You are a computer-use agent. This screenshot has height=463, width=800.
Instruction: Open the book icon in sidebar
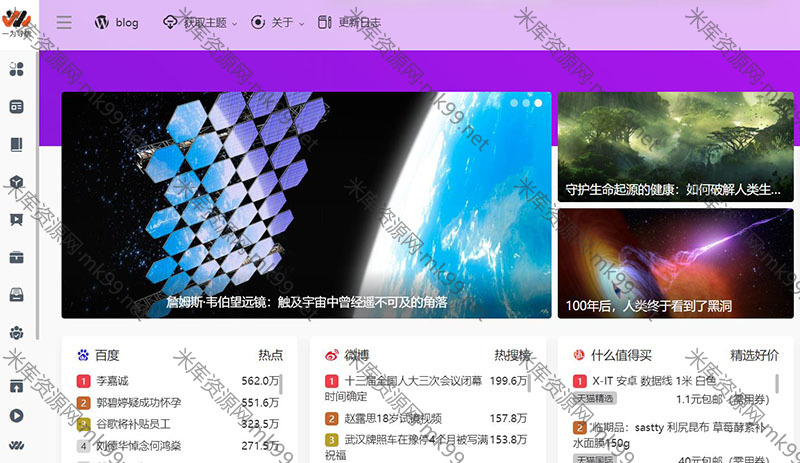click(x=16, y=144)
